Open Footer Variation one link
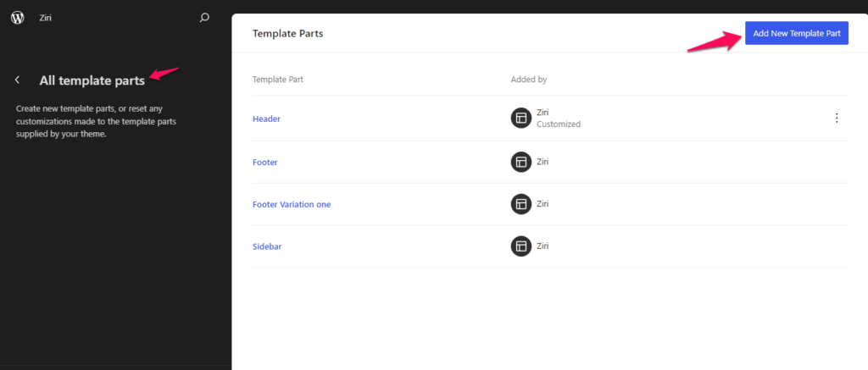 click(292, 204)
